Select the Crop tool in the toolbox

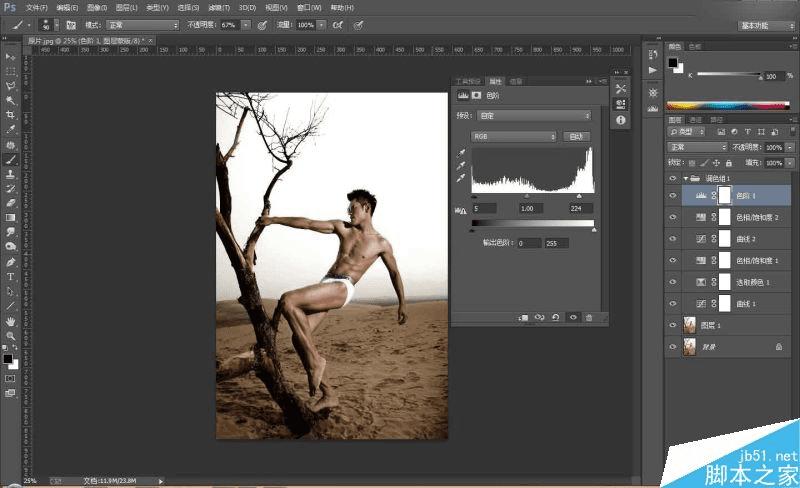10,114
